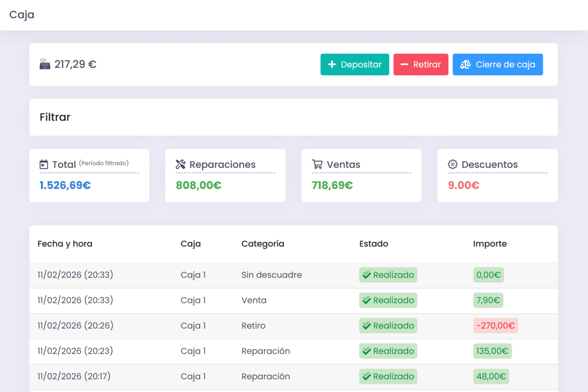Screen dimensions: 588x392
Task: Click the wrench tools icon for Reparaciones
Action: 181,165
